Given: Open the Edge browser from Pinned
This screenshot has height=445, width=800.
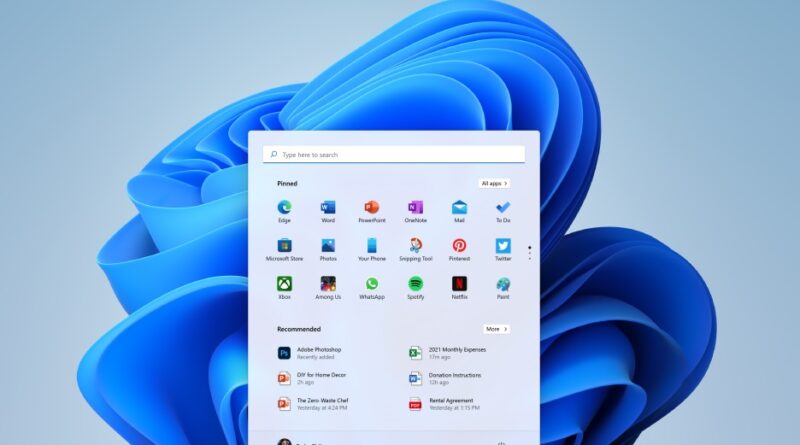Looking at the screenshot, I should tap(284, 211).
